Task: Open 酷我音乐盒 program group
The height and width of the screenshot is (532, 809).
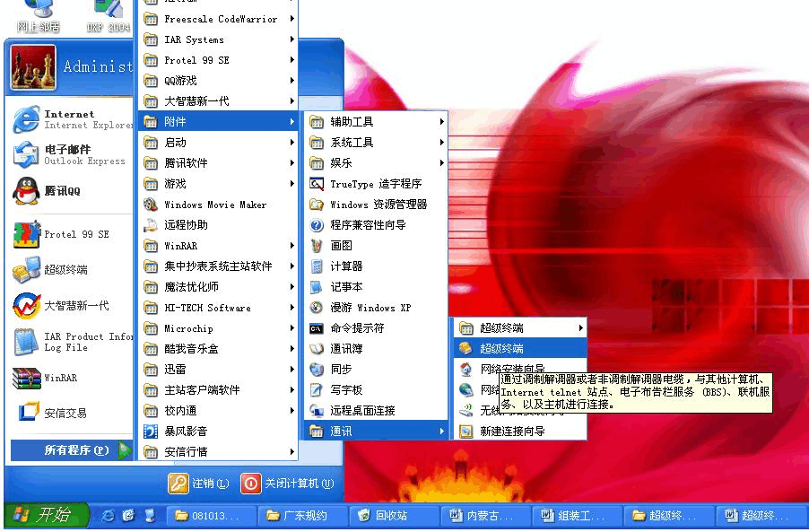Action: [218, 349]
